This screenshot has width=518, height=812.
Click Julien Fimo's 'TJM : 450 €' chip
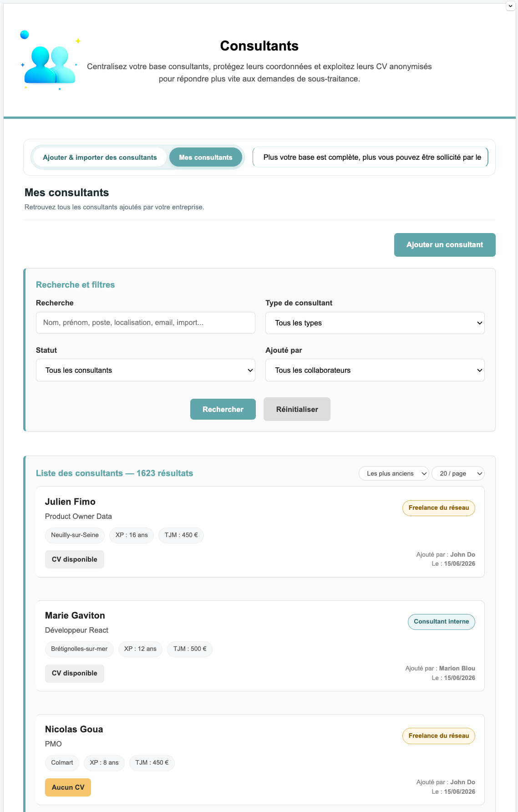(x=181, y=535)
